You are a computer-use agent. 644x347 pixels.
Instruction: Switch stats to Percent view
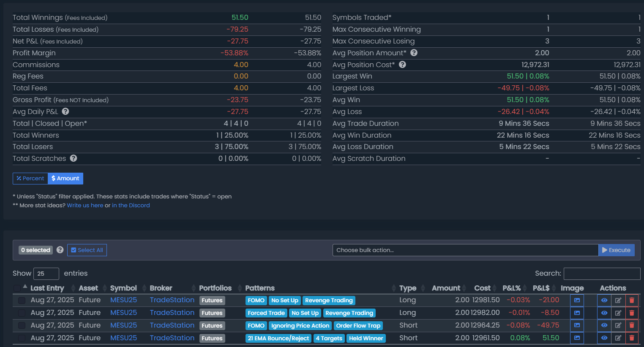coord(30,179)
